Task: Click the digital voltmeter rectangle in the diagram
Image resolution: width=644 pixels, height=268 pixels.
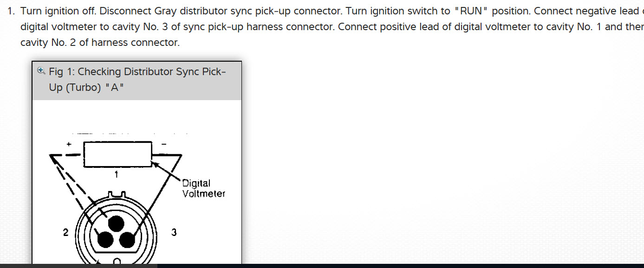Action: tap(117, 154)
